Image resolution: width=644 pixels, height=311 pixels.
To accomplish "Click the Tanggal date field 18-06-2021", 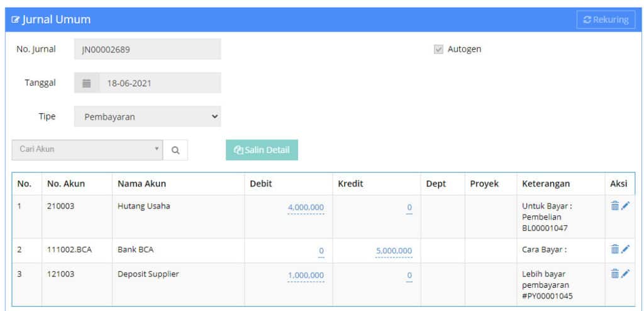I will click(x=160, y=83).
